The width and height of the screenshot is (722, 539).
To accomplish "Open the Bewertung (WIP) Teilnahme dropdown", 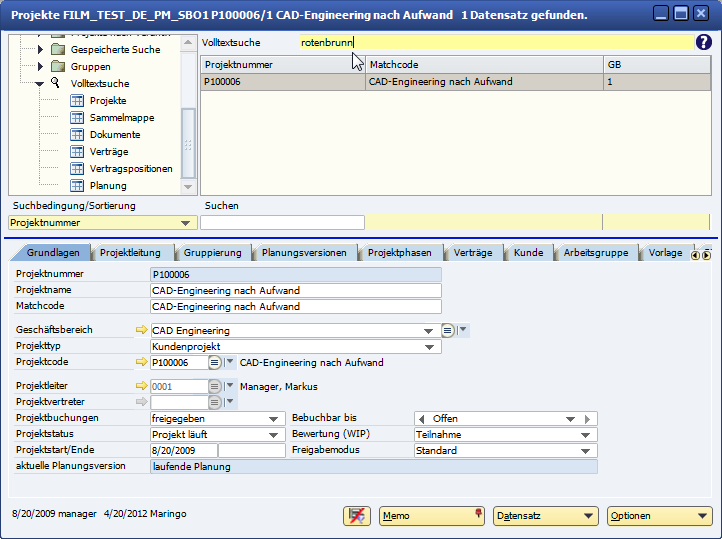I will coord(586,435).
